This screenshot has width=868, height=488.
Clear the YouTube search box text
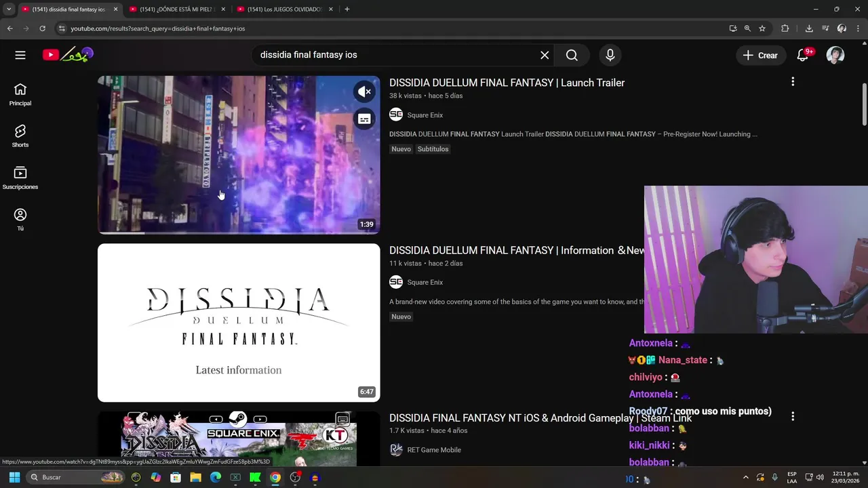pyautogui.click(x=545, y=55)
